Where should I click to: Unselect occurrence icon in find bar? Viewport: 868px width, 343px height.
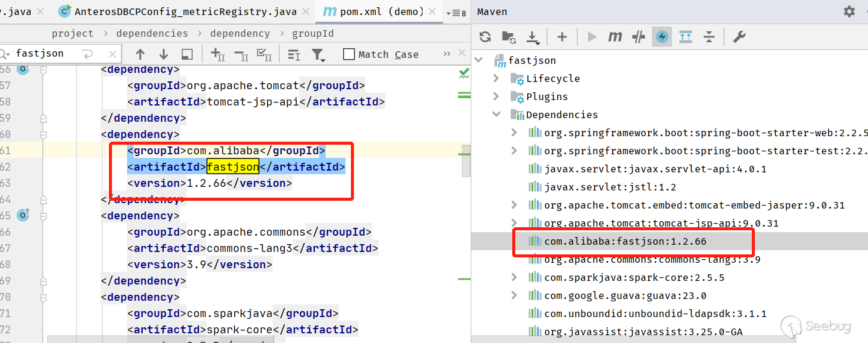click(241, 55)
